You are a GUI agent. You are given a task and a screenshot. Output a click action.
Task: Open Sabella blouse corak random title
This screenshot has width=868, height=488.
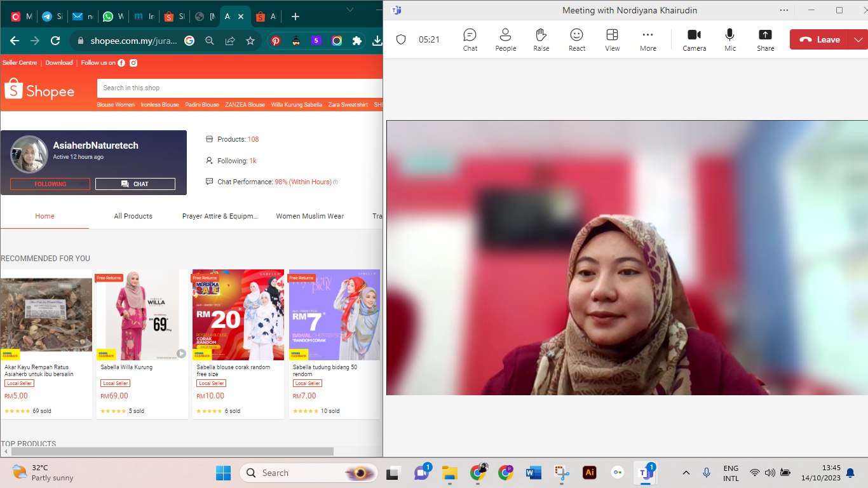tap(233, 370)
